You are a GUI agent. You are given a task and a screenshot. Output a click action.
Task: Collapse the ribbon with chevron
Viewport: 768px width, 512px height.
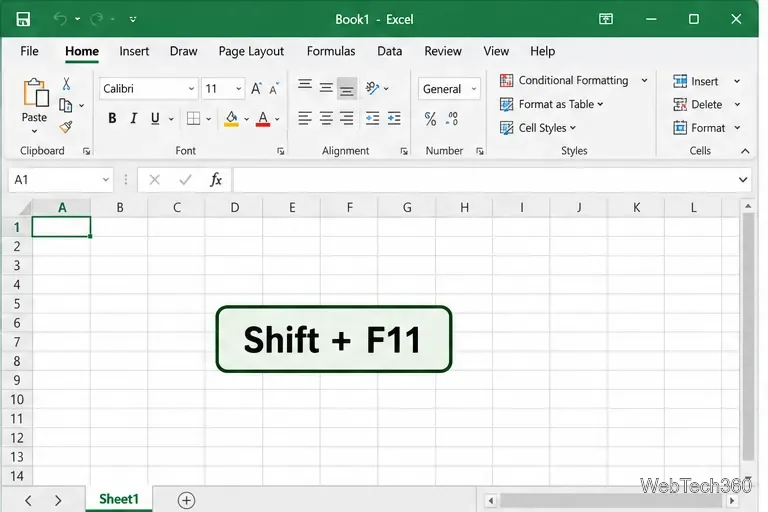pyautogui.click(x=745, y=151)
